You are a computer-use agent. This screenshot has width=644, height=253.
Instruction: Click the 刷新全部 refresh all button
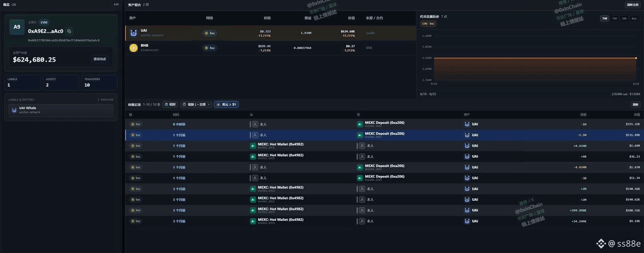(x=632, y=5)
